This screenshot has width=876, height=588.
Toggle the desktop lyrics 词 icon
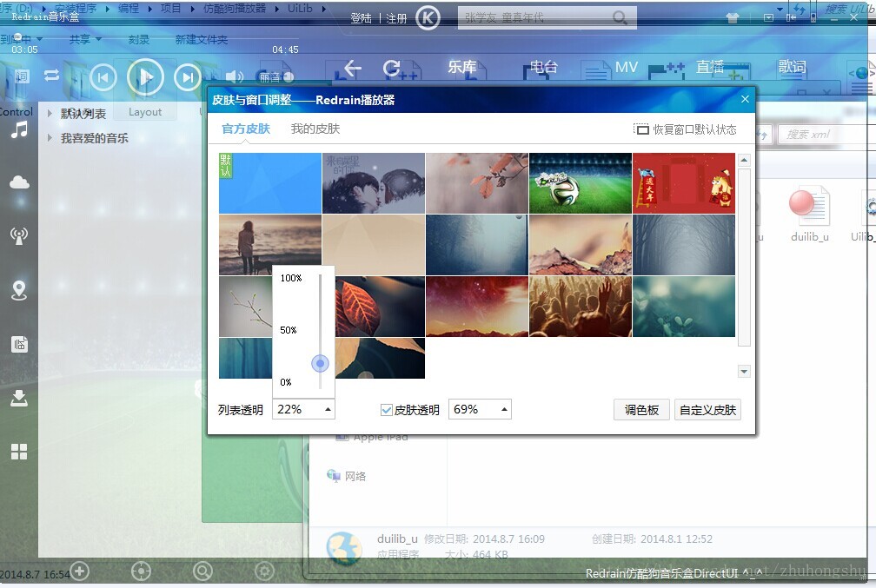[21, 76]
